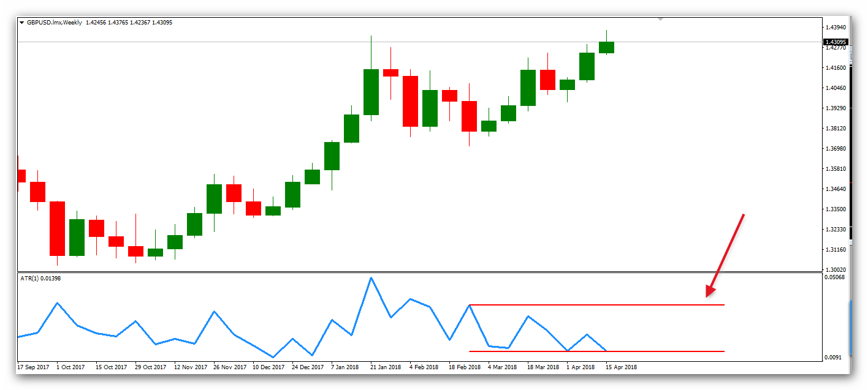
Task: Click the 24 Dec 2017 date label
Action: pos(308,367)
